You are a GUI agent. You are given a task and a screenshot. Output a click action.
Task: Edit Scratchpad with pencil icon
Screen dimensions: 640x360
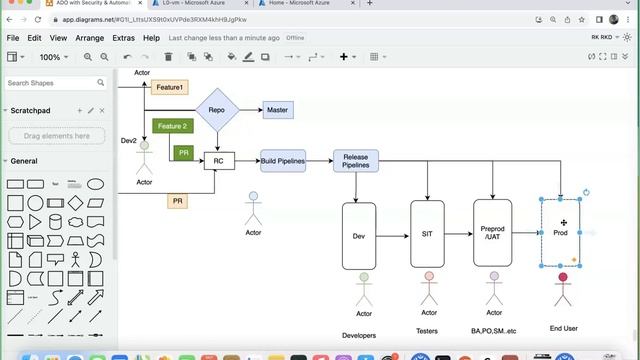(91, 111)
